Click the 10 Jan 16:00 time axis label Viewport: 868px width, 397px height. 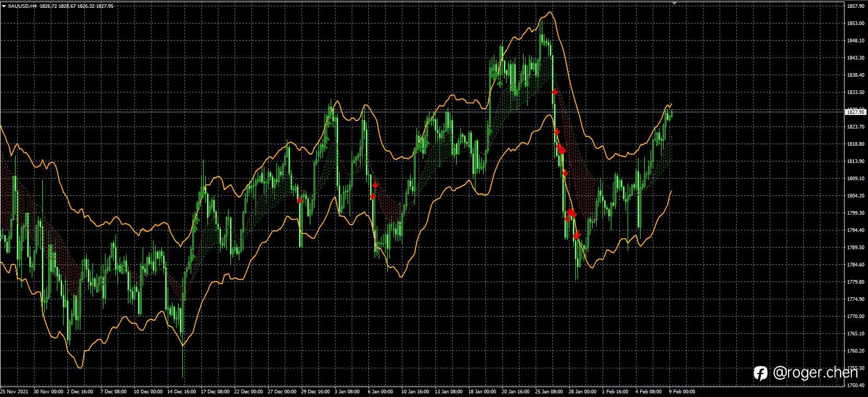coord(416,391)
